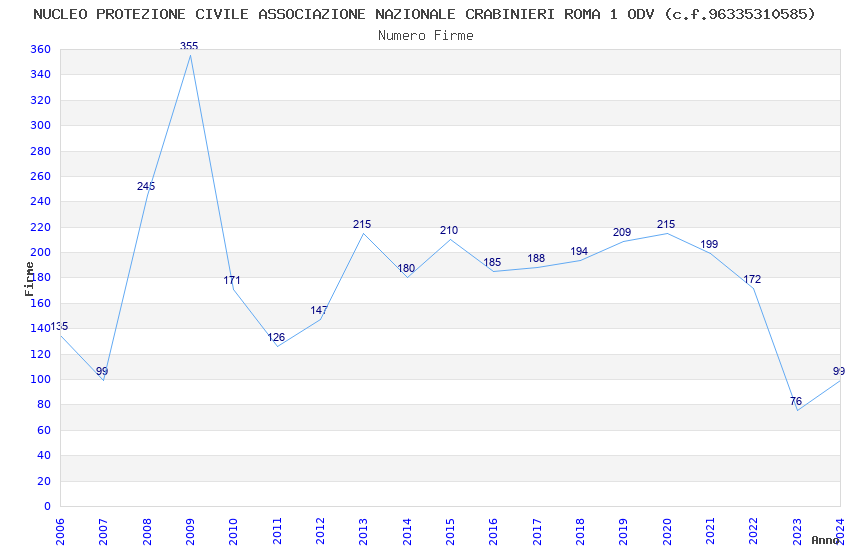
Task: Select x-axis year label 2010
Action: coord(234,531)
